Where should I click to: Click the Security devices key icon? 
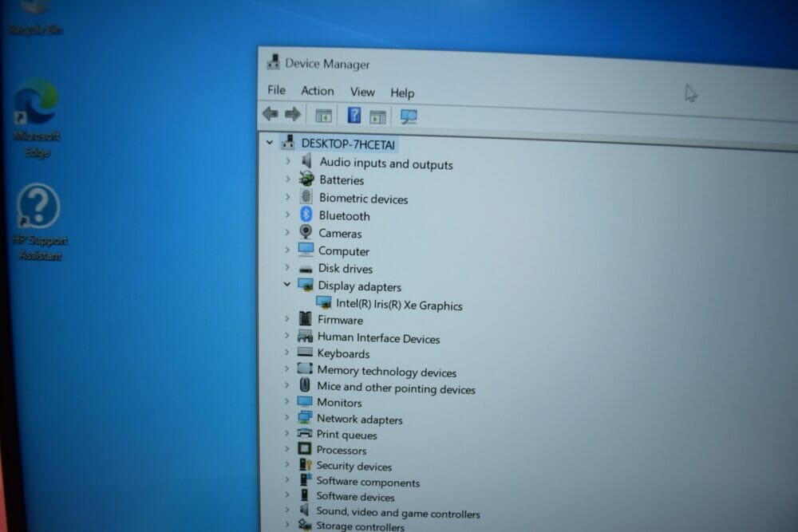306,464
